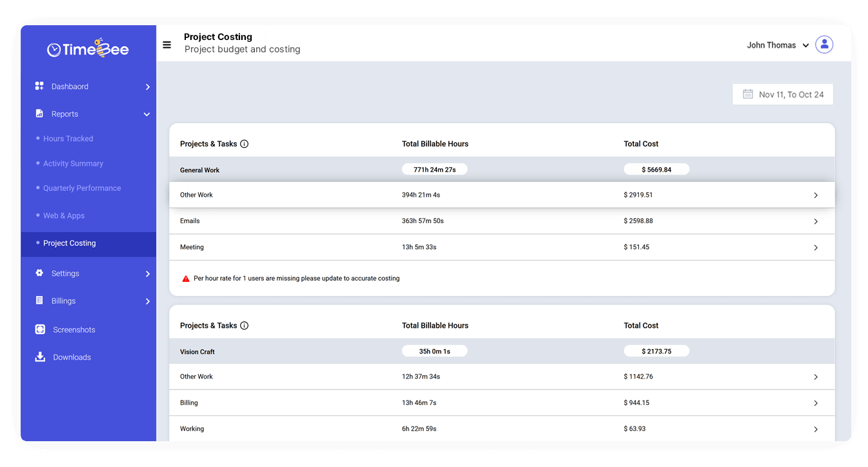Select the Settings gear icon
The image size is (868, 467).
coord(39,273)
